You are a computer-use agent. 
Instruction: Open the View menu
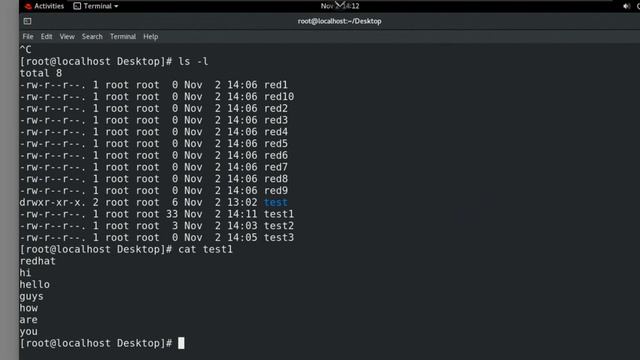tap(67, 37)
